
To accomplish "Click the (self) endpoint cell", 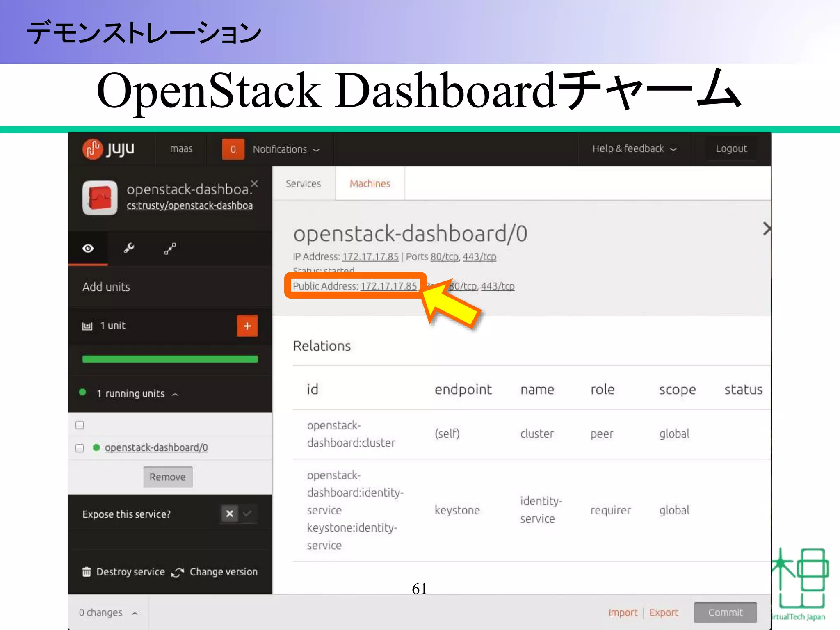I will click(x=447, y=434).
